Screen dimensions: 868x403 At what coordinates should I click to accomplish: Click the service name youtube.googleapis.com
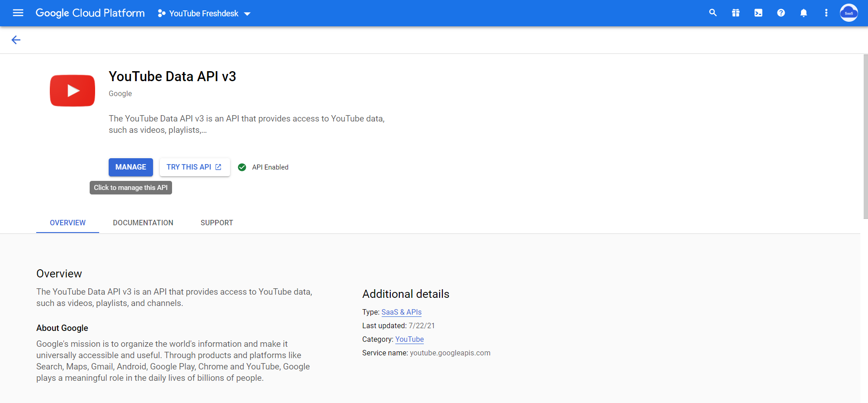click(450, 353)
